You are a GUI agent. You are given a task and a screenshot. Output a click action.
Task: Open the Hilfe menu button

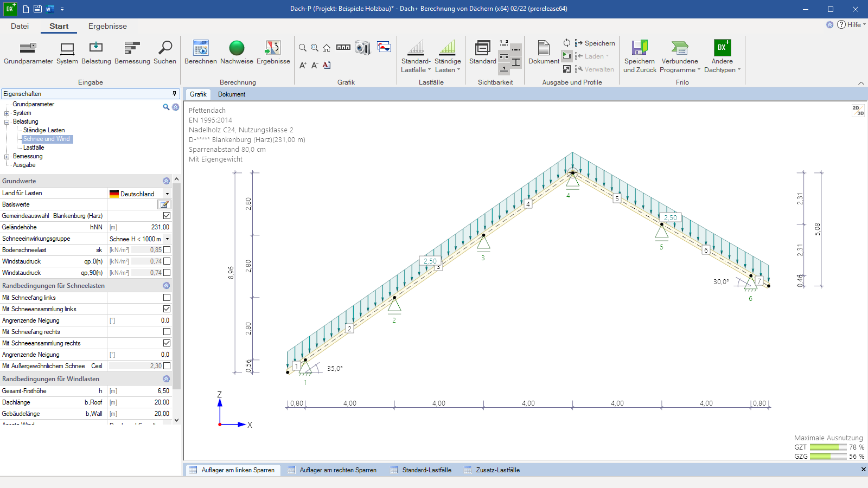coord(851,25)
